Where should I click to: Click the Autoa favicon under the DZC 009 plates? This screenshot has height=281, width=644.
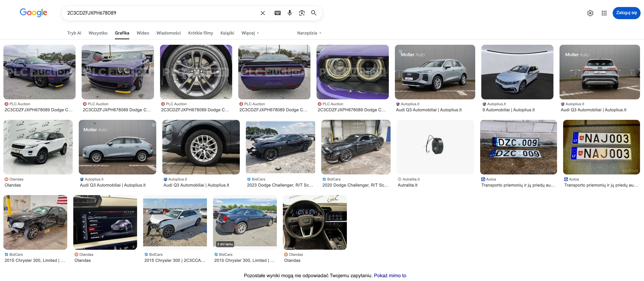483,179
